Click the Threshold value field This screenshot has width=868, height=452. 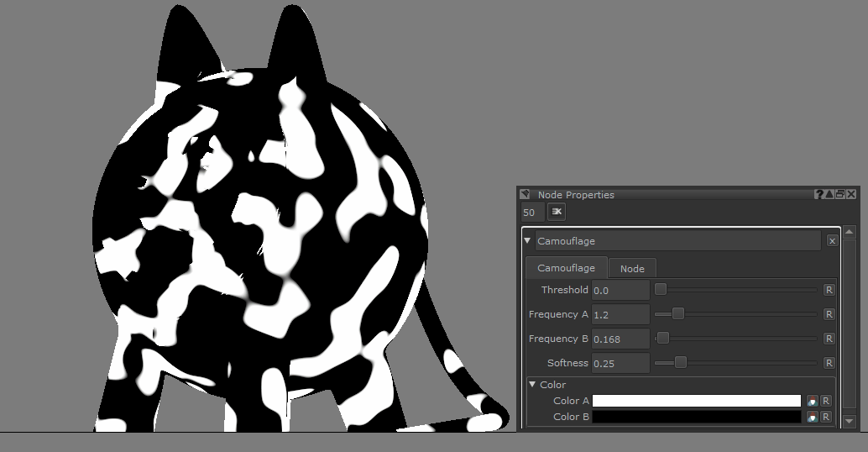[x=620, y=290]
